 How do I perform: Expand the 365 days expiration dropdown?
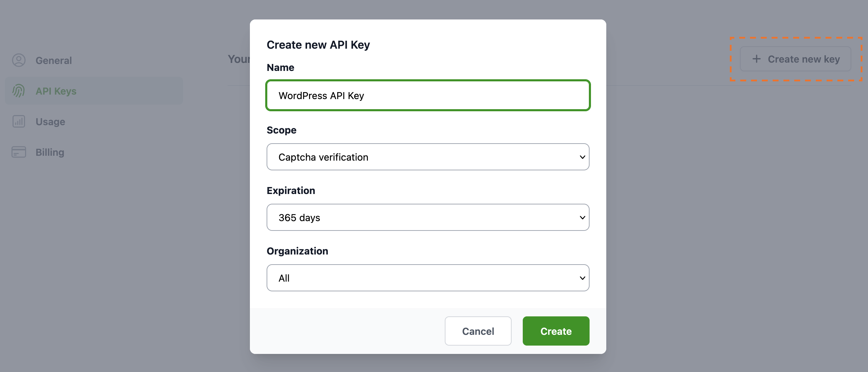tap(427, 217)
